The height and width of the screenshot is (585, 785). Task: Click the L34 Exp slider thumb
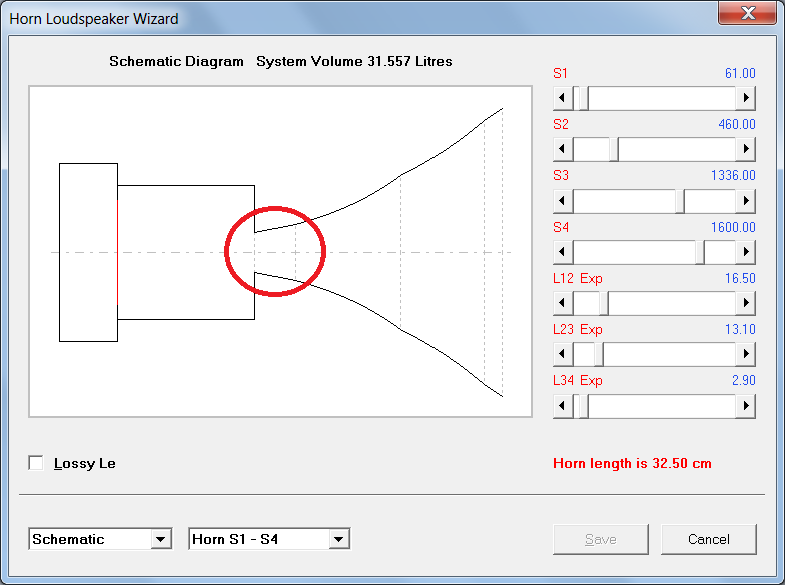[583, 405]
